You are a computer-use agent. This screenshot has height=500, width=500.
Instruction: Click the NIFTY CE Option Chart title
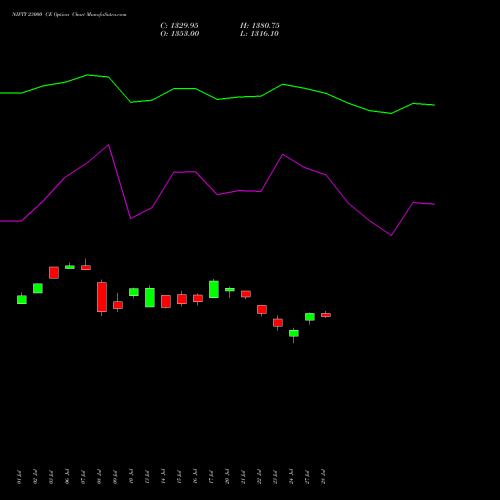pyautogui.click(x=69, y=15)
